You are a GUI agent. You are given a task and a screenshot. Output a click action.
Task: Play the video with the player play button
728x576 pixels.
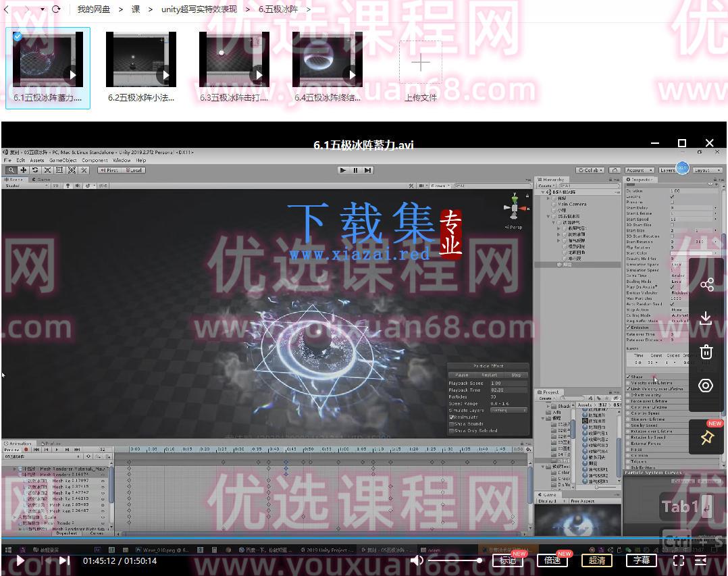click(20, 560)
